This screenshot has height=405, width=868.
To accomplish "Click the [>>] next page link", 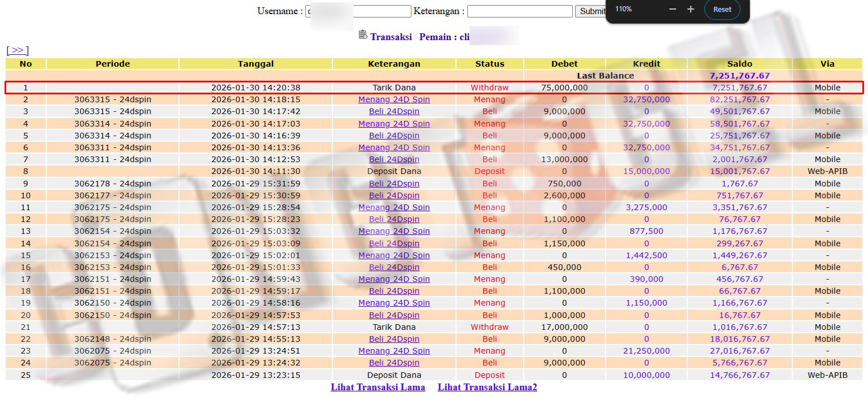I will (17, 50).
